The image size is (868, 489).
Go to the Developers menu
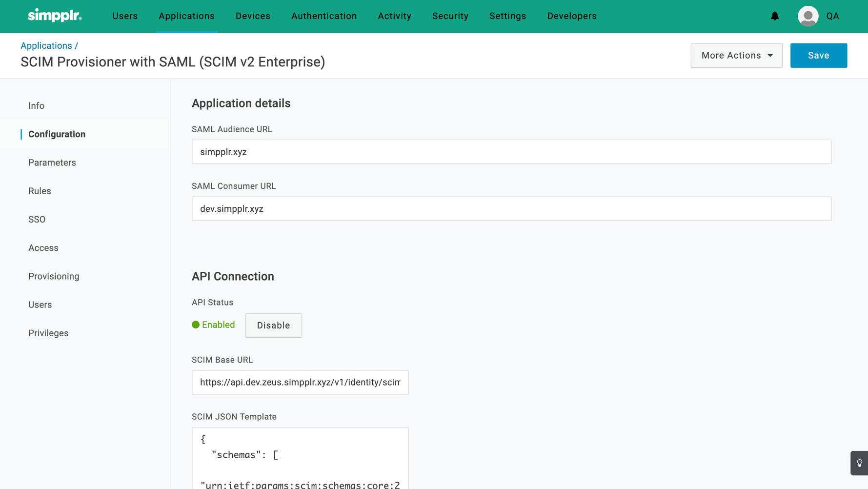pos(571,16)
